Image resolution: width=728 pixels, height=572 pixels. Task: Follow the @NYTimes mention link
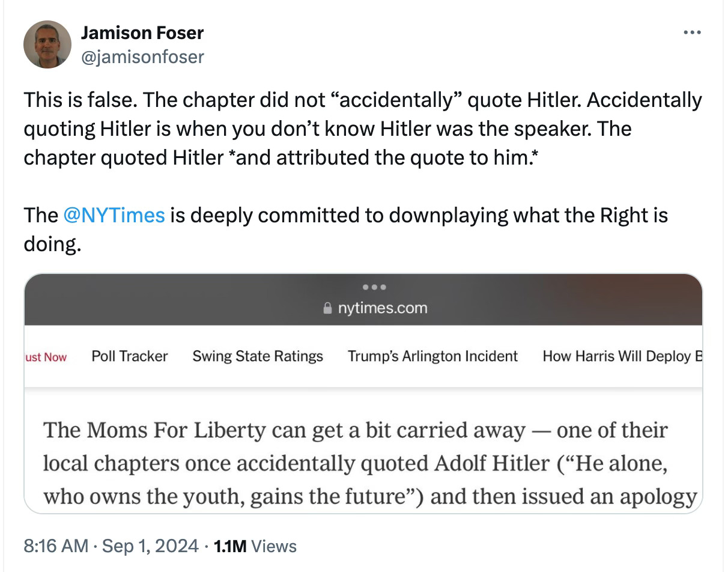(x=114, y=215)
